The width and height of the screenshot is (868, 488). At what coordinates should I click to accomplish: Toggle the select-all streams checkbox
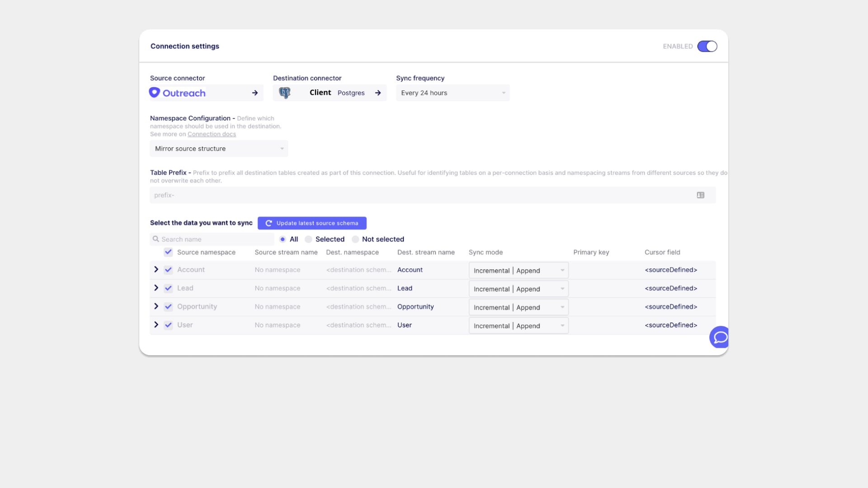point(168,252)
